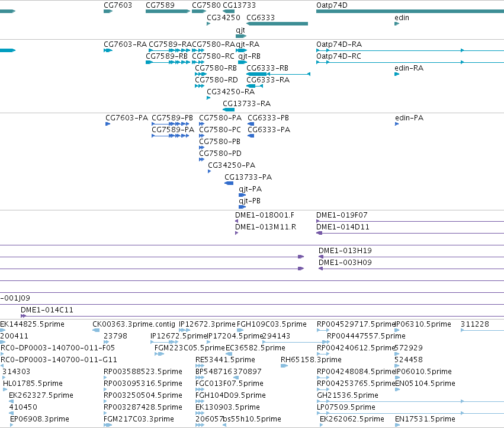
Task: Select the DME1-018O01.F clone label
Action: pos(265,216)
